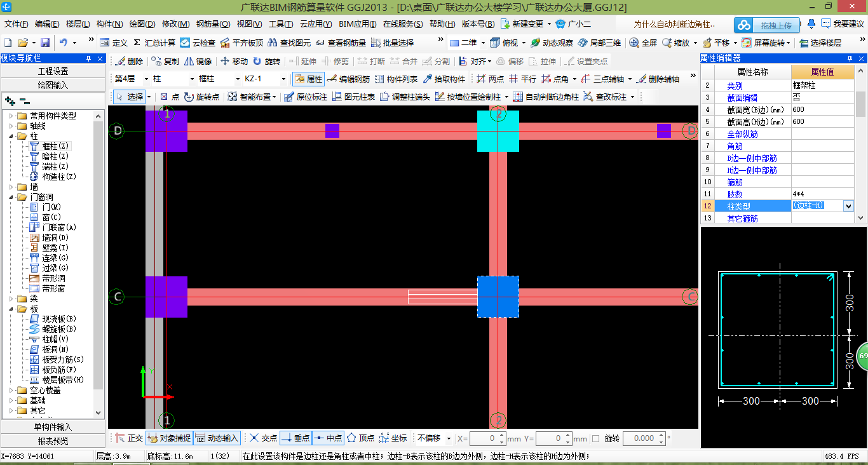868x465 pixels.
Task: Select the 点 draw tool
Action: click(169, 97)
